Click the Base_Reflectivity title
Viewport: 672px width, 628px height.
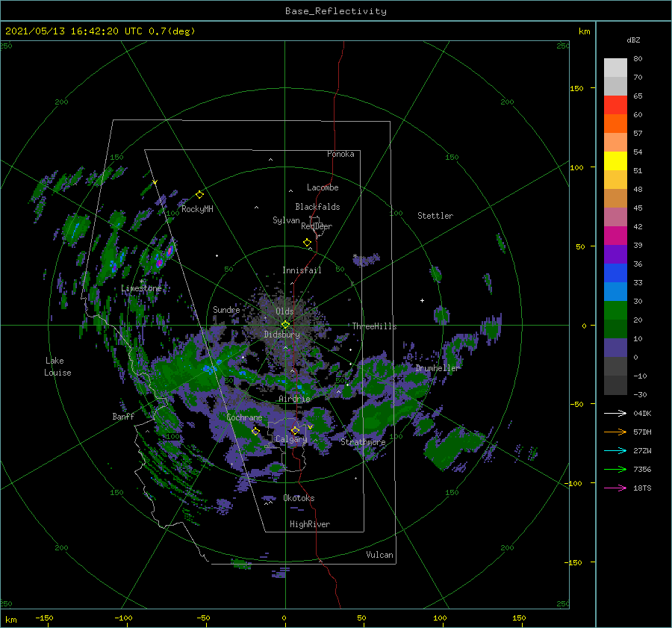[336, 11]
